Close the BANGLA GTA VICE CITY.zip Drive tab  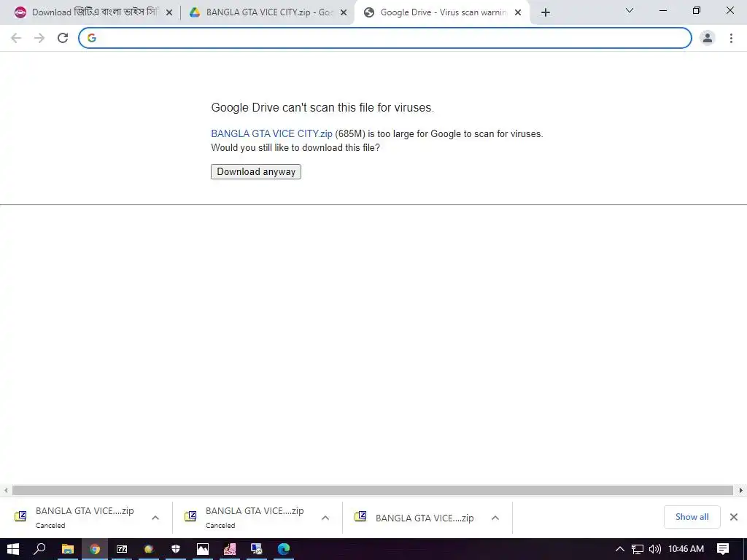tap(344, 13)
